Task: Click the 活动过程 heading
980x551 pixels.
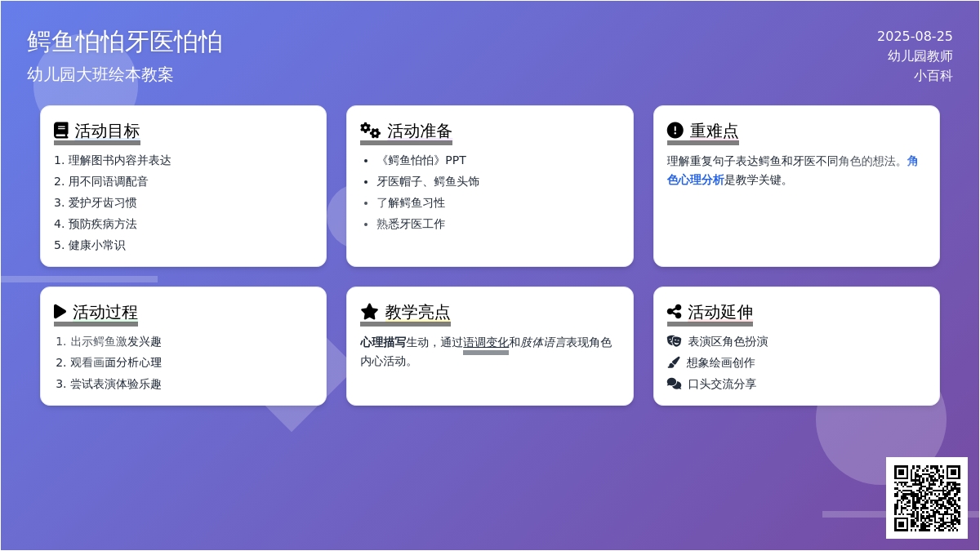Action: [105, 312]
